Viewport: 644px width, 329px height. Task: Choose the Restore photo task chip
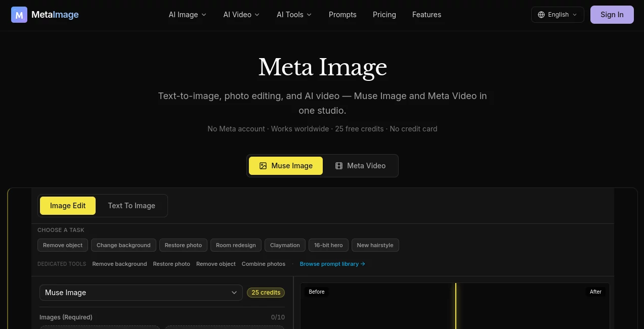coord(183,245)
